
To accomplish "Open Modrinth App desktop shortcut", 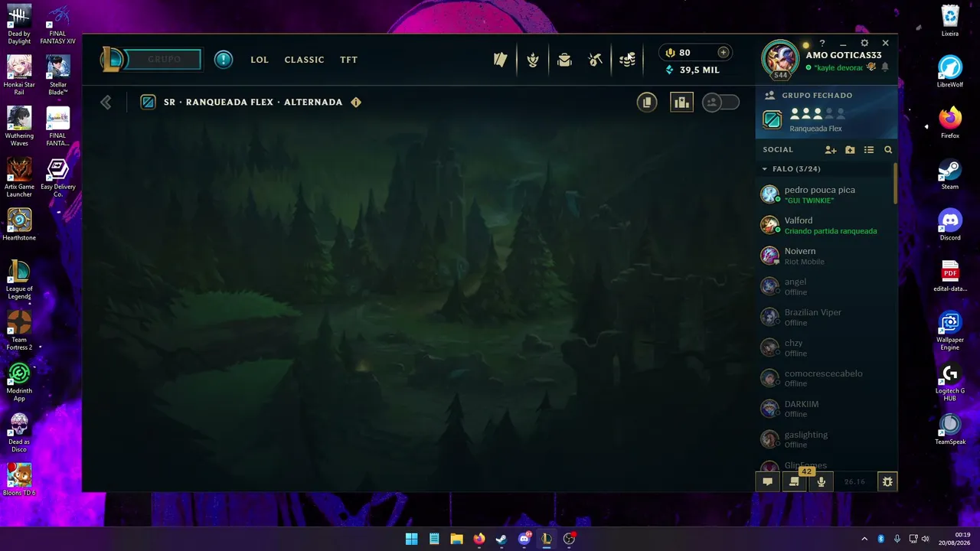I will [19, 382].
